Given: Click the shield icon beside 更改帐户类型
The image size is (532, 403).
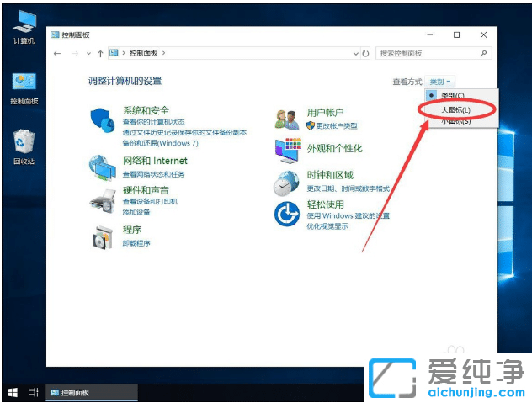Looking at the screenshot, I should coord(310,126).
